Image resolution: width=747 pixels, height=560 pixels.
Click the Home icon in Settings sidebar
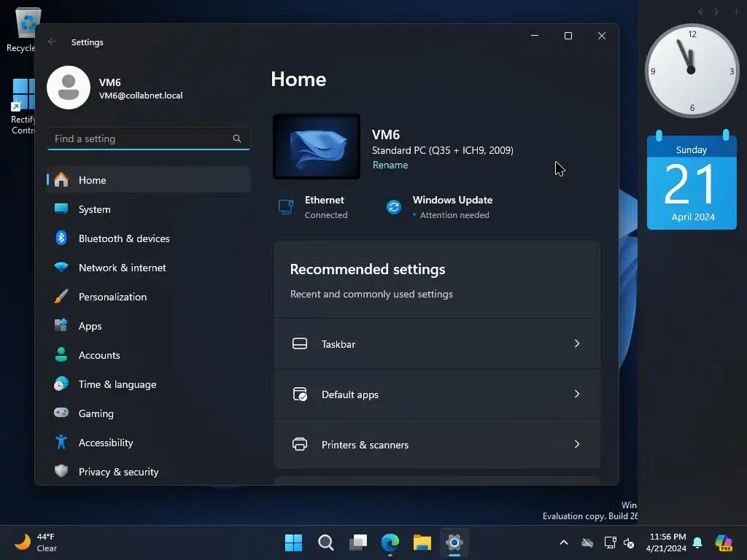click(61, 180)
